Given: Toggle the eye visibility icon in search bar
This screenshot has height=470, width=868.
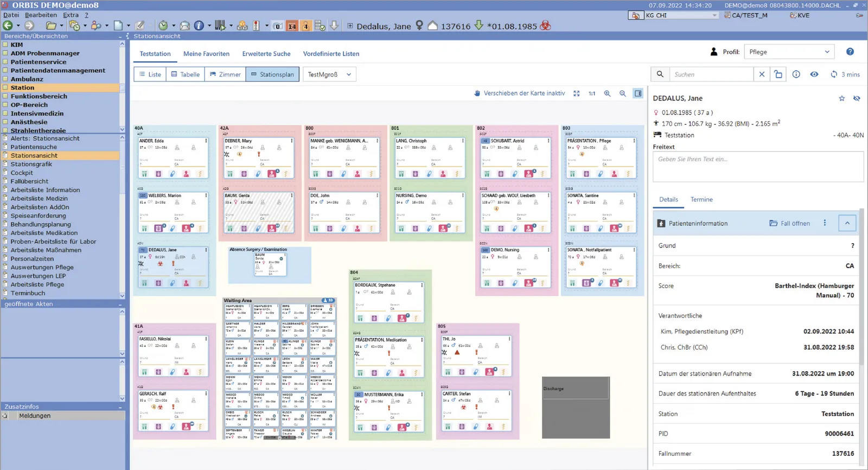Looking at the screenshot, I should 814,74.
